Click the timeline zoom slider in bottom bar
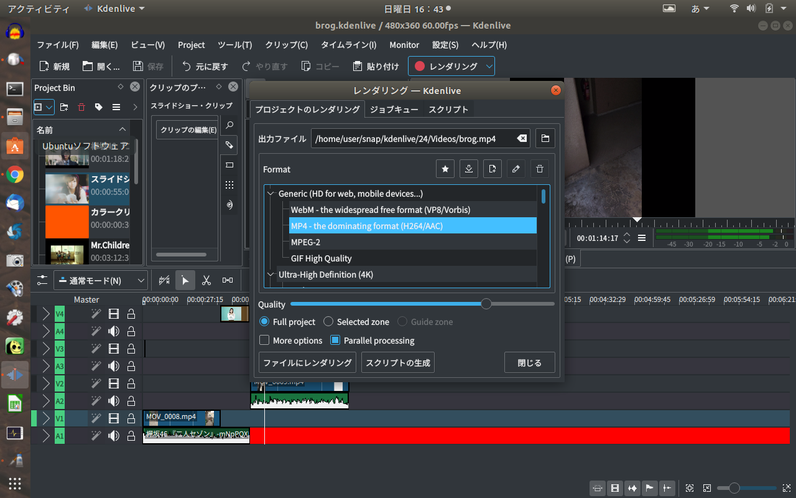 [746, 488]
